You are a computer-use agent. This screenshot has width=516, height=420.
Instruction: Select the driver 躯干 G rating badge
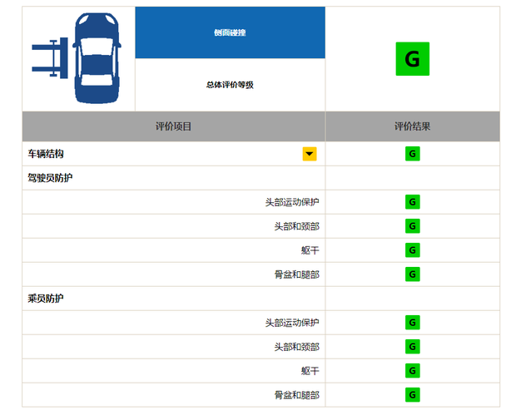click(412, 250)
